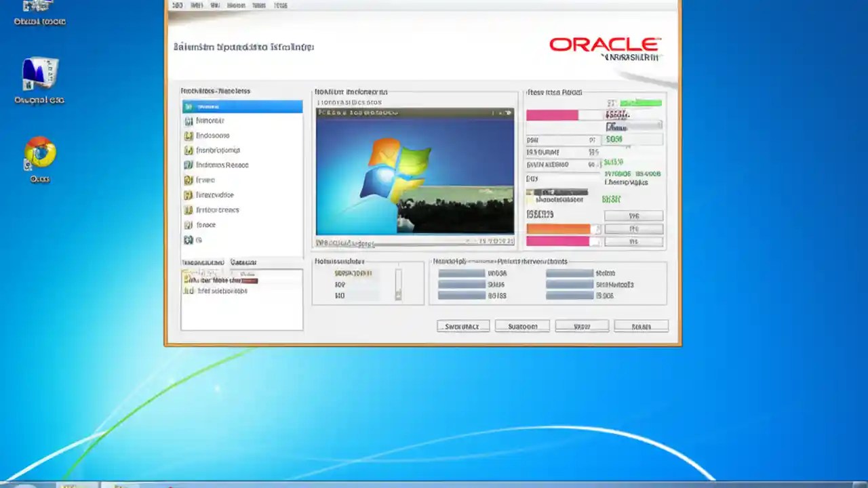This screenshot has width=868, height=488.
Task: Click the green globe icon at the sidebar list bottom
Action: [189, 239]
